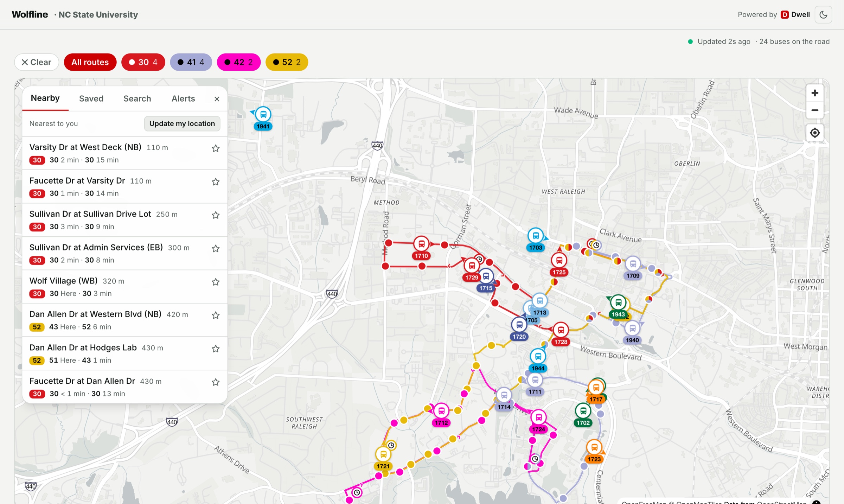The image size is (844, 504).
Task: Click the Wolfline title
Action: [30, 15]
